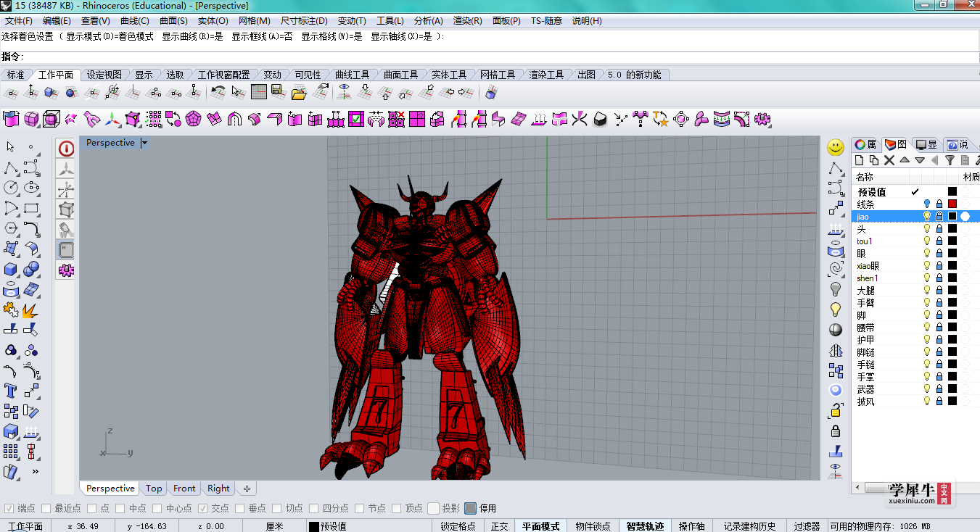Click the New layer icon

coord(859,160)
